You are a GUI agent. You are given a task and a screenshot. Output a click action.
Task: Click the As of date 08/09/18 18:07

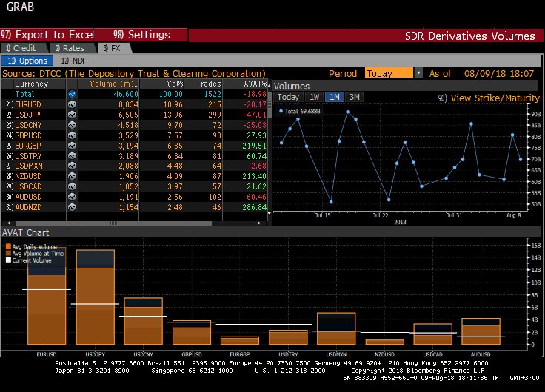(x=499, y=73)
